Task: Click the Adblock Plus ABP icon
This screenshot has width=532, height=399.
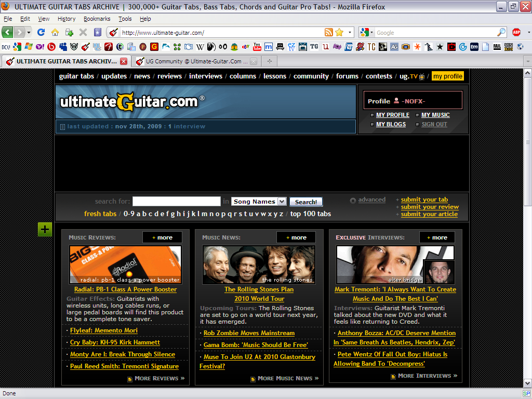Action: click(x=516, y=33)
